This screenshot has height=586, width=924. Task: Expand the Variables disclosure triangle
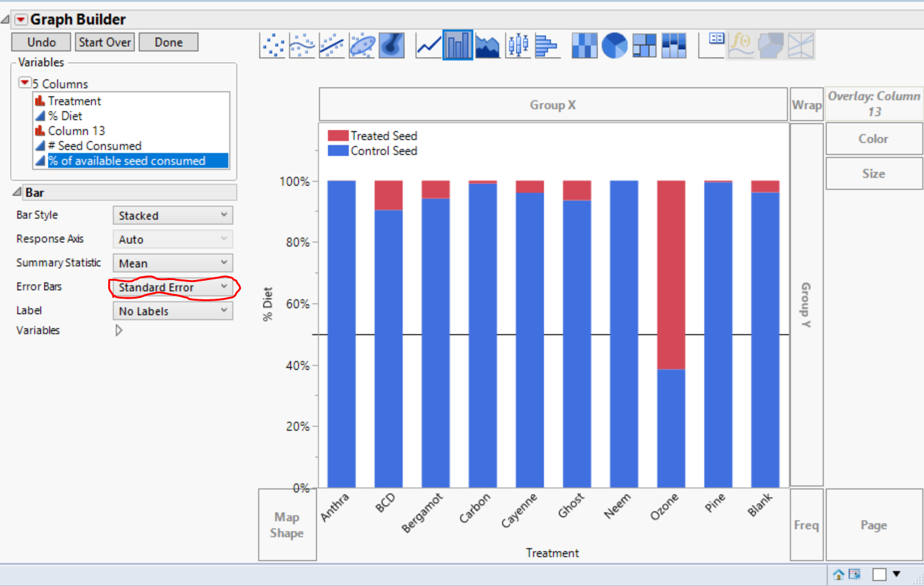pyautogui.click(x=119, y=330)
